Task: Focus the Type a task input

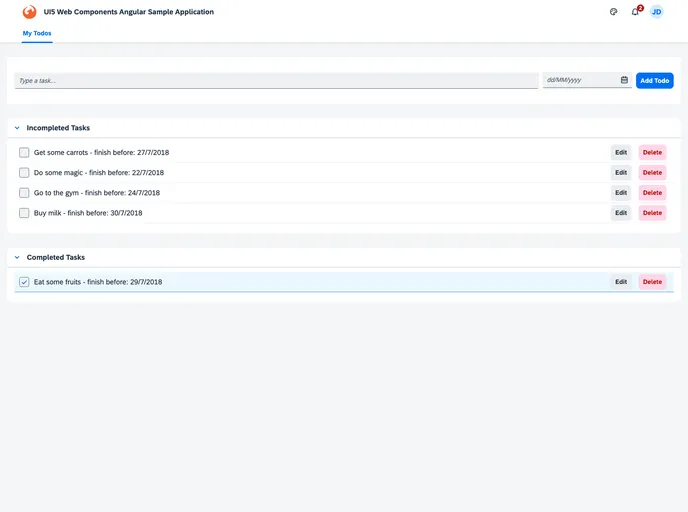Action: (276, 81)
